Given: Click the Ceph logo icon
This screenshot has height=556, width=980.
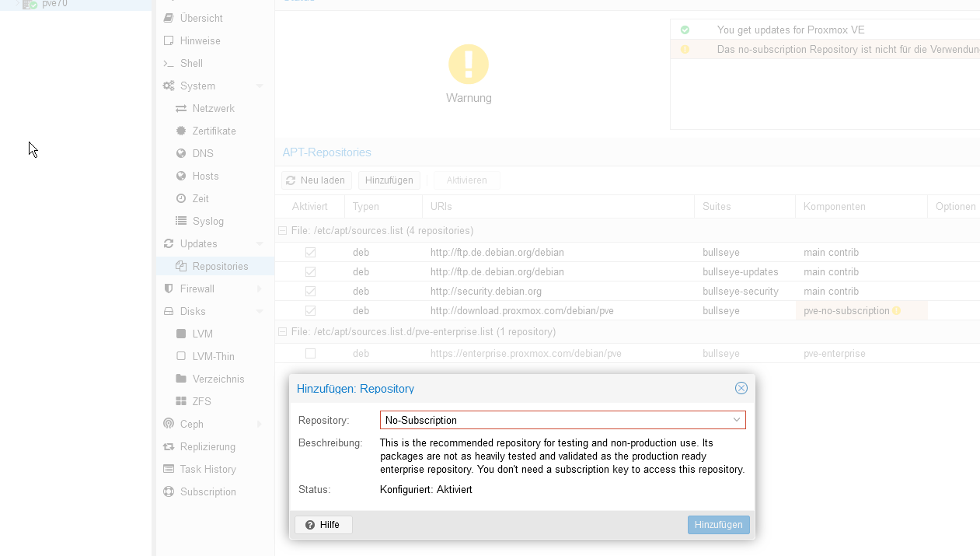Looking at the screenshot, I should [169, 424].
